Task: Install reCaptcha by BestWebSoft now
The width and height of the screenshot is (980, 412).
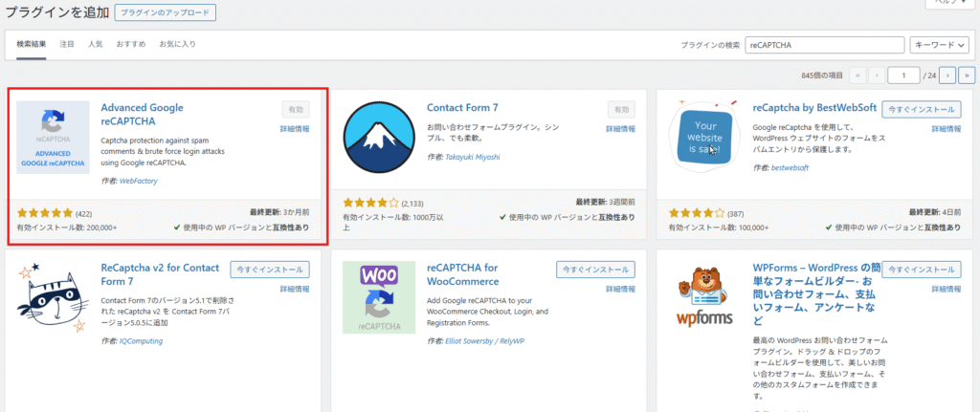Action: tap(922, 109)
